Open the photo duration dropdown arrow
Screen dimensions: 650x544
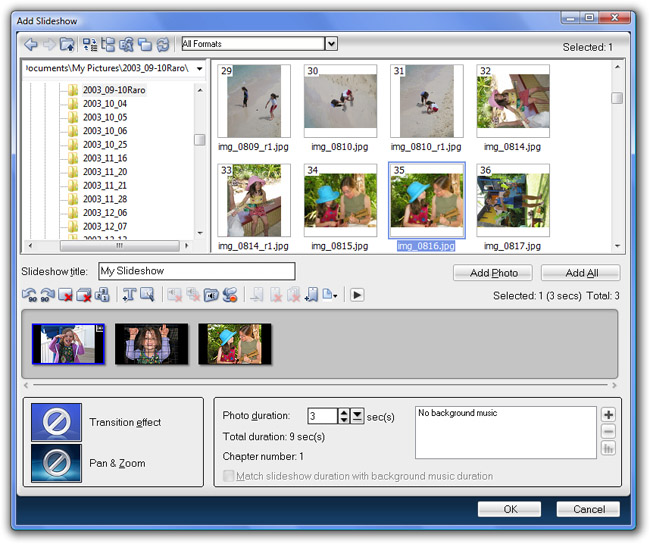358,416
